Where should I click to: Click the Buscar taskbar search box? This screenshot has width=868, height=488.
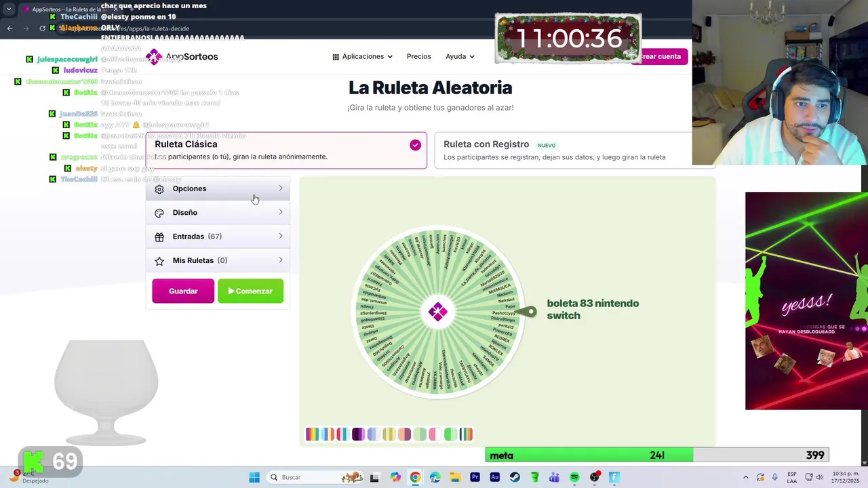click(315, 477)
